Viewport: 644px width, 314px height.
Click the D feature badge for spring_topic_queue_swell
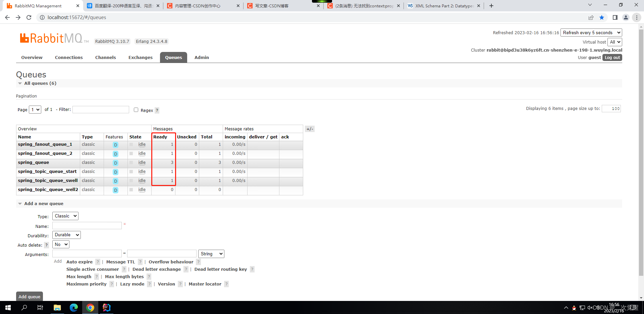pyautogui.click(x=115, y=181)
